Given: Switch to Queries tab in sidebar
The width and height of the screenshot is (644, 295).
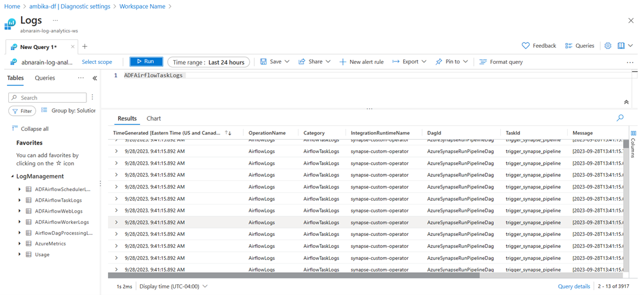Looking at the screenshot, I should click(45, 78).
